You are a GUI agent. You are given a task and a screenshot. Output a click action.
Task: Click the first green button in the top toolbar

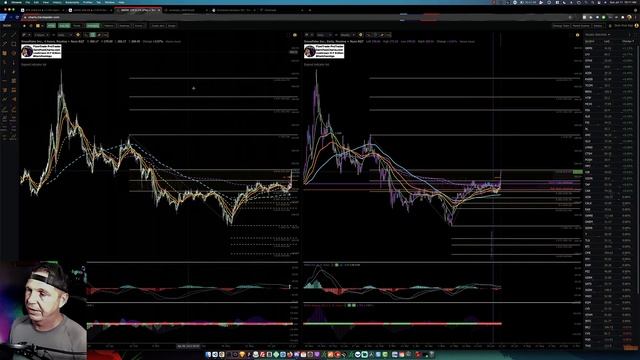click(51, 25)
